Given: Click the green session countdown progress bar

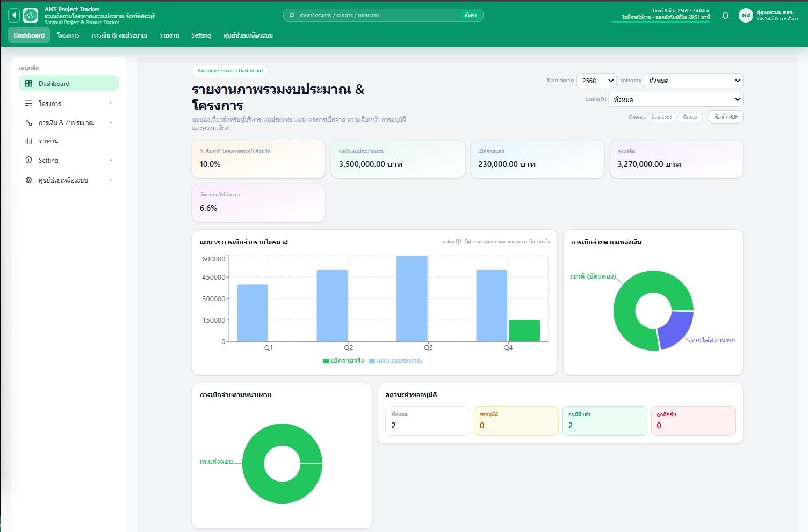Looking at the screenshot, I should (x=660, y=21).
